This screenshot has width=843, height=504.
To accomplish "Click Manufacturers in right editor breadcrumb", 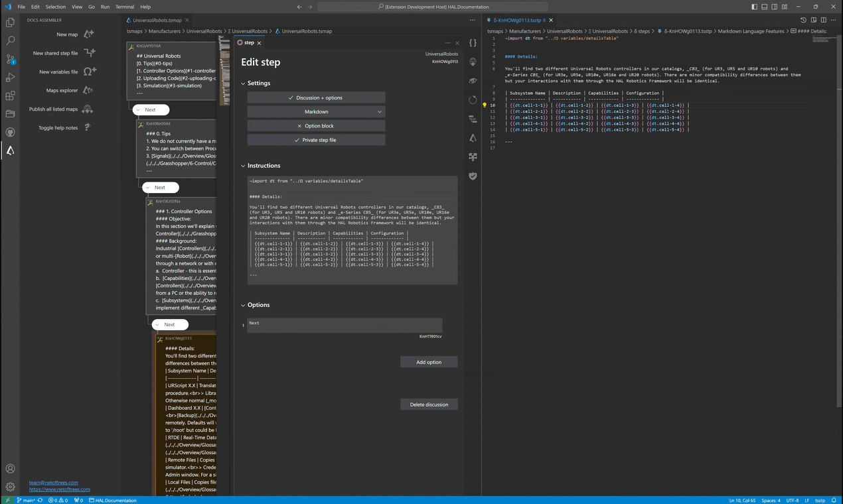I will click(x=524, y=31).
